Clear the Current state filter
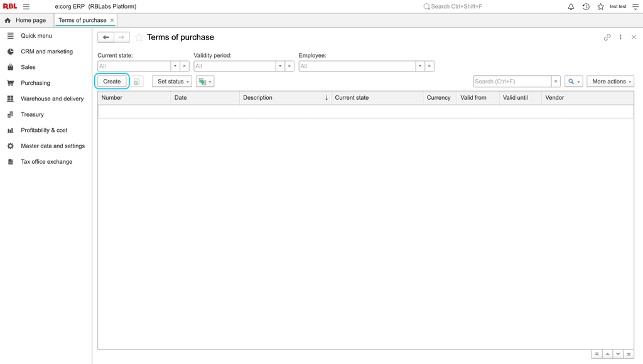 (185, 66)
